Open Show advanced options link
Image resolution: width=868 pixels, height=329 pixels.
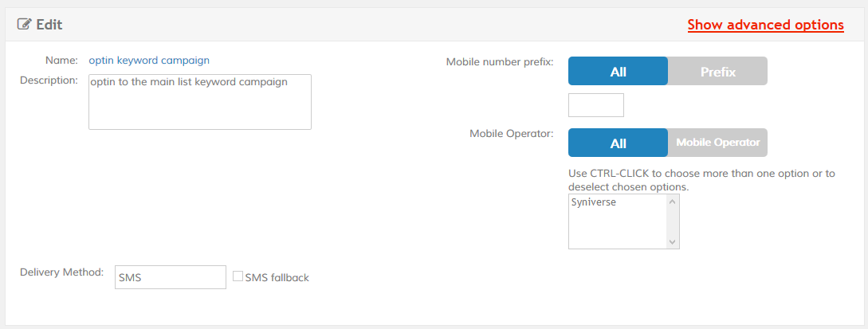(x=765, y=25)
